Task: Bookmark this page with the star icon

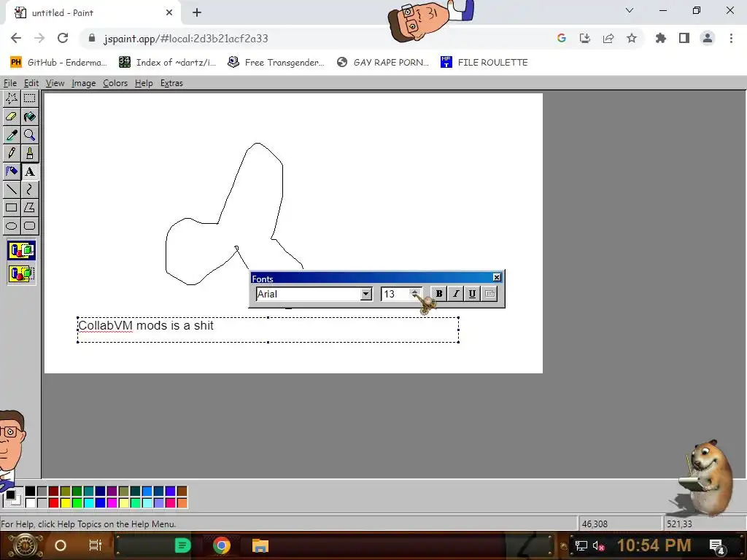Action: click(631, 38)
